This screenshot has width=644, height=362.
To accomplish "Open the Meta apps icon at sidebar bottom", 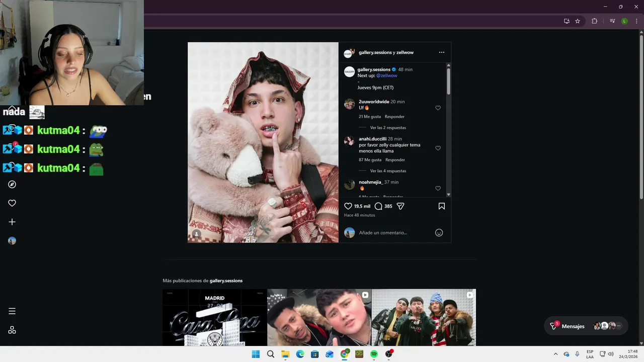I will coord(12,330).
